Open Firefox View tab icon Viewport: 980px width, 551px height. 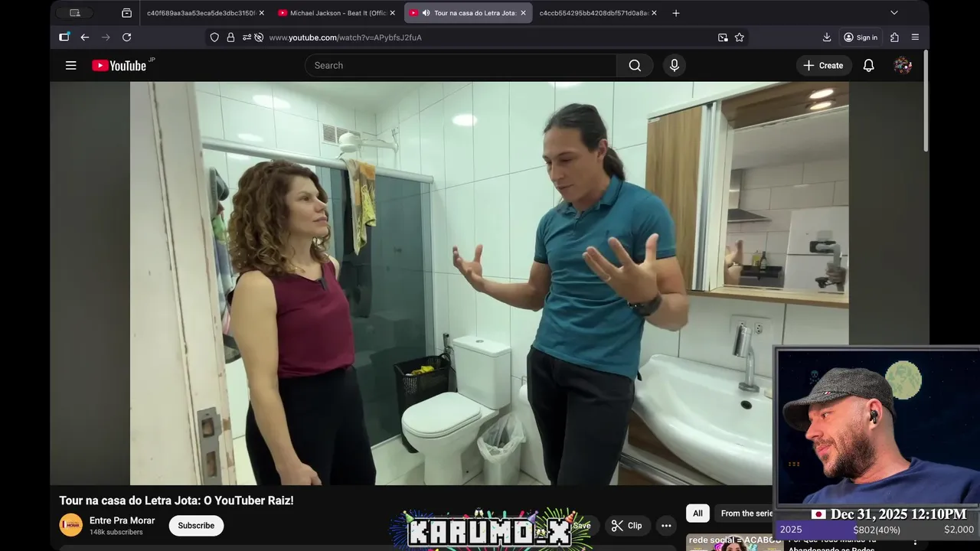(x=126, y=13)
